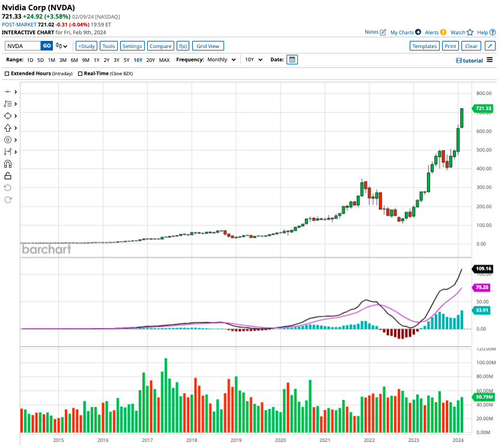Click the current price label 721.33
Screen dimensions: 504x448
click(x=483, y=109)
